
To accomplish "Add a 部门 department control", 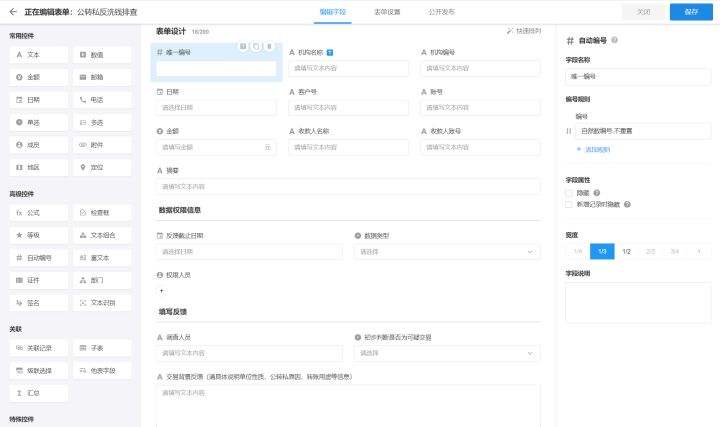I will tap(102, 280).
